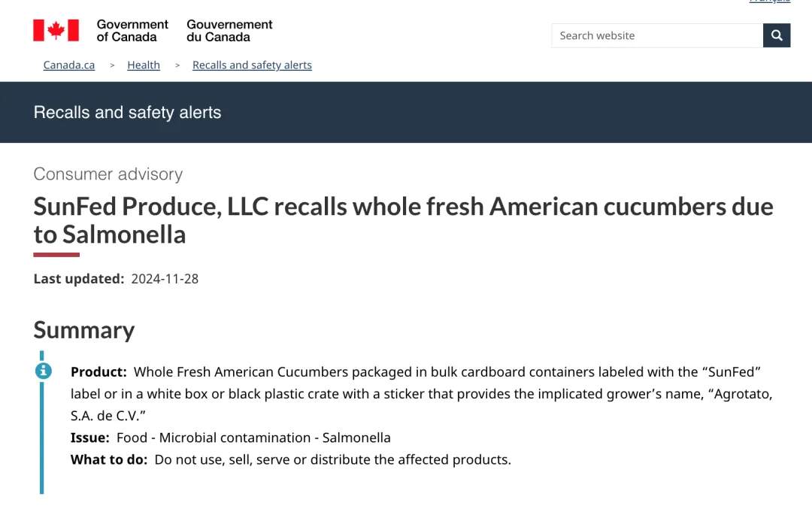Go to Recalls and safety alerts breadcrumb
Image resolution: width=812 pixels, height=524 pixels.
(252, 65)
